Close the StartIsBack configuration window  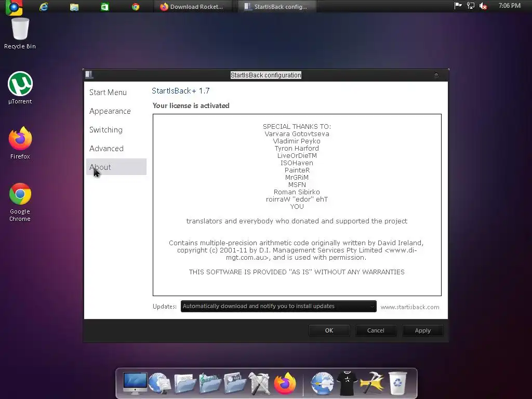click(x=436, y=75)
